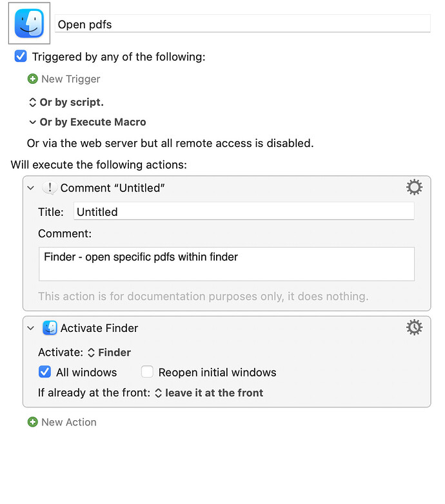Screen dimensions: 445x504
Task: Collapse the Activate Finder action
Action: pyautogui.click(x=31, y=328)
